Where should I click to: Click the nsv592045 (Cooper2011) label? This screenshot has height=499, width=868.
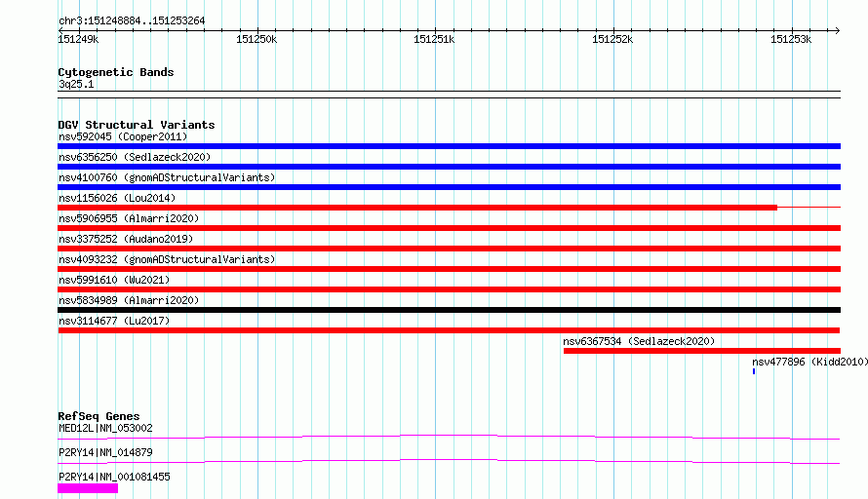123,136
